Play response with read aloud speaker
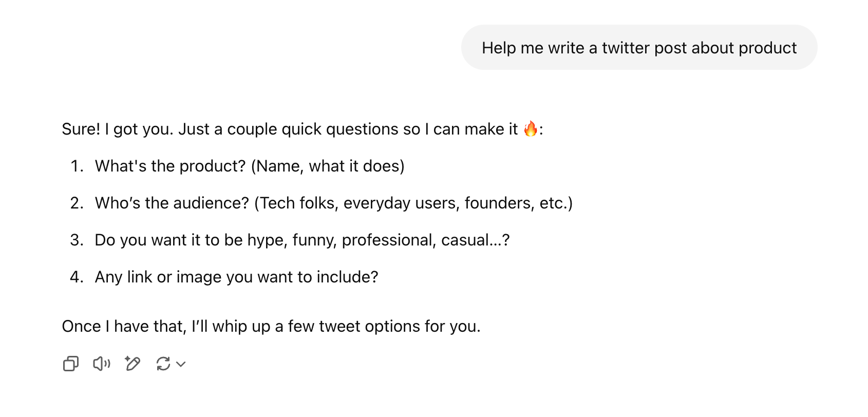 point(101,364)
